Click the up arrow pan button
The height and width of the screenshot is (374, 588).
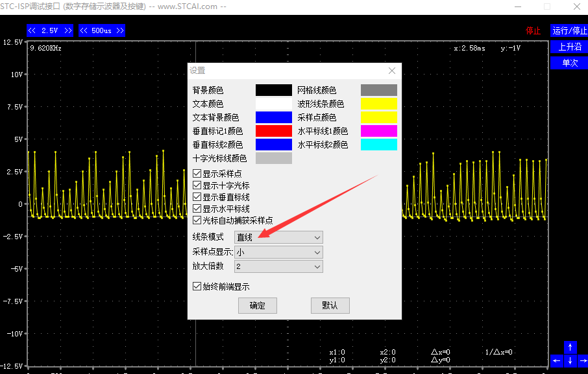[570, 347]
